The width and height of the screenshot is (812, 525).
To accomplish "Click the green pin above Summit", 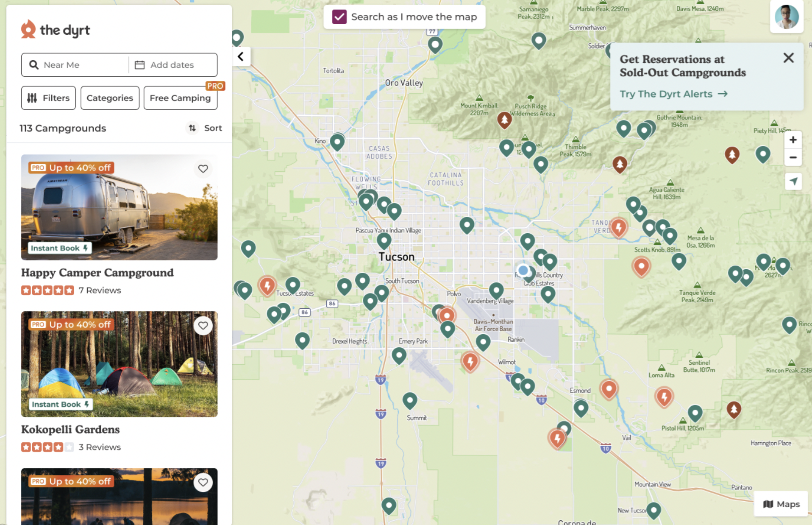I will click(x=410, y=400).
